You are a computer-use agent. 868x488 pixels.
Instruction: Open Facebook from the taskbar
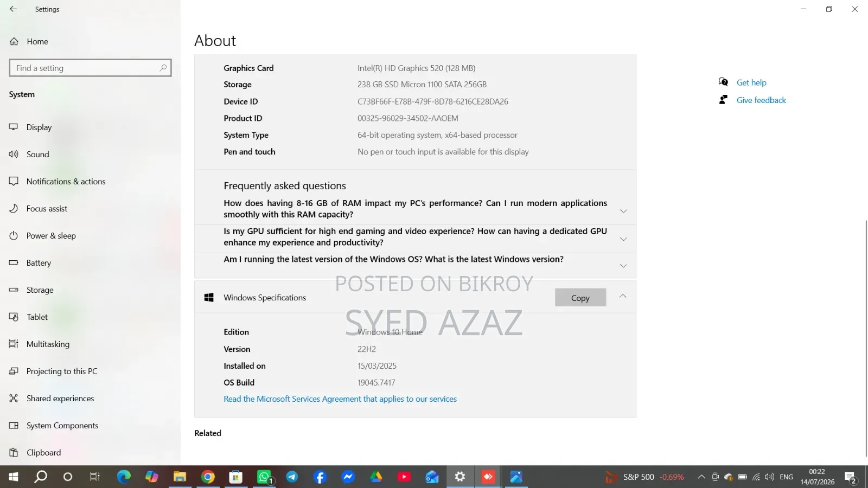click(320, 477)
